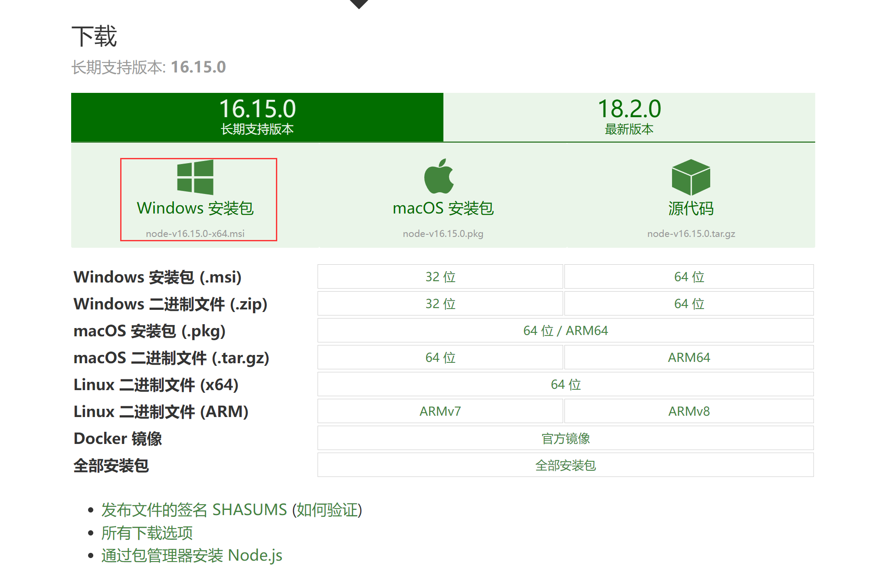Select 64-bit Windows .zip binary

click(x=689, y=304)
